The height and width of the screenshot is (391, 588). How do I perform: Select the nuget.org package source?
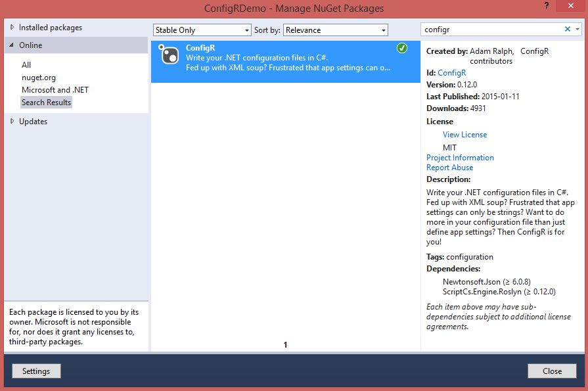click(x=39, y=78)
